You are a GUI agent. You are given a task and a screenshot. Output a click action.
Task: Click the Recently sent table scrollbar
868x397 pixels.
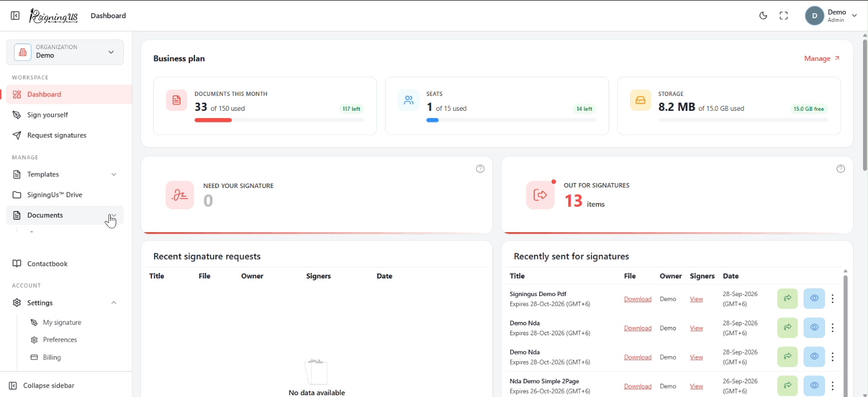pos(845,336)
